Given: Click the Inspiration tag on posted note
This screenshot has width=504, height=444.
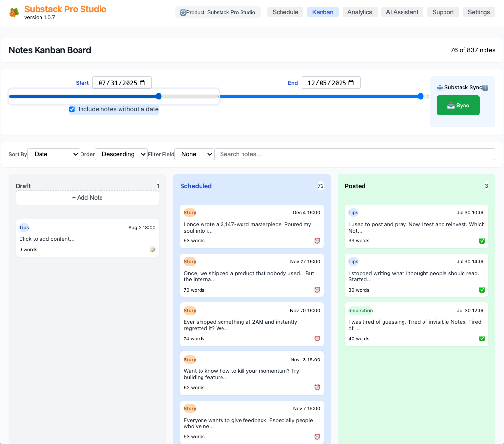Looking at the screenshot, I should [x=361, y=311].
